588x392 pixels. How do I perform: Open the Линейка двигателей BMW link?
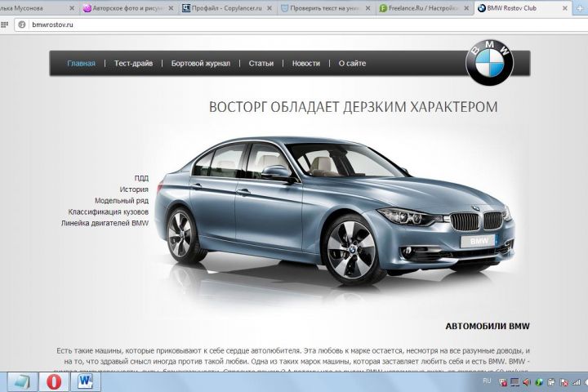(x=105, y=223)
